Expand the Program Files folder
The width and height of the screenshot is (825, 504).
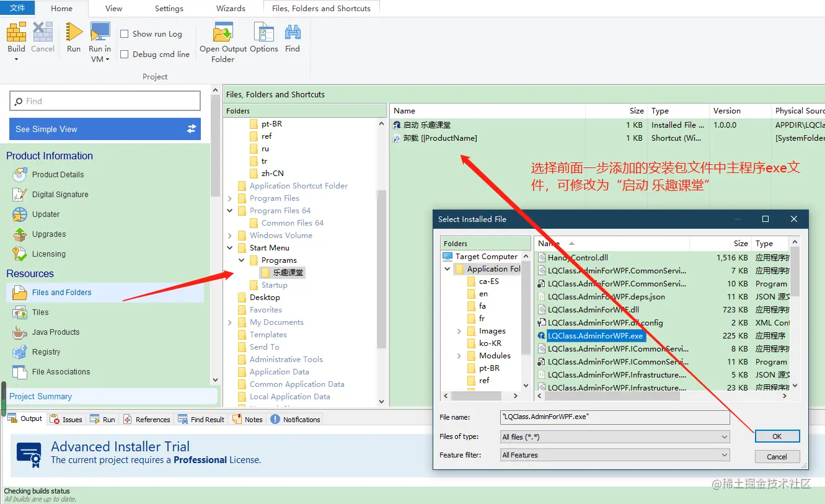click(x=230, y=198)
